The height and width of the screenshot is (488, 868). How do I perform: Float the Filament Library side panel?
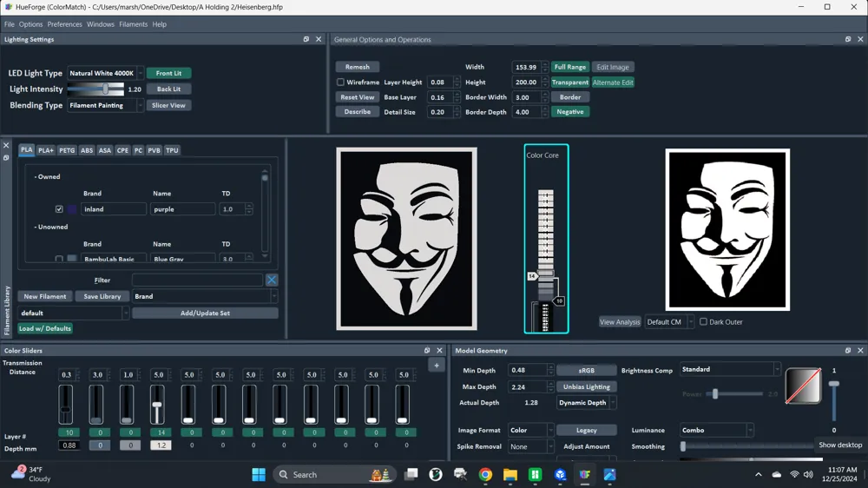coord(6,158)
